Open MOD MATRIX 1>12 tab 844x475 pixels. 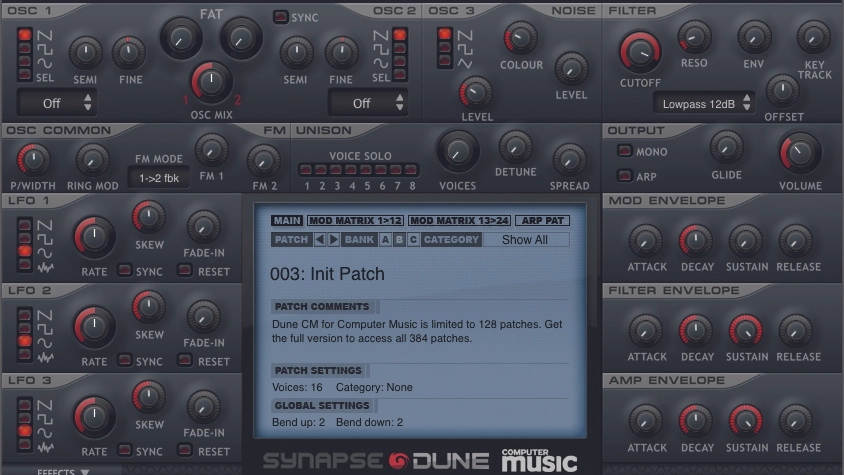pos(355,221)
